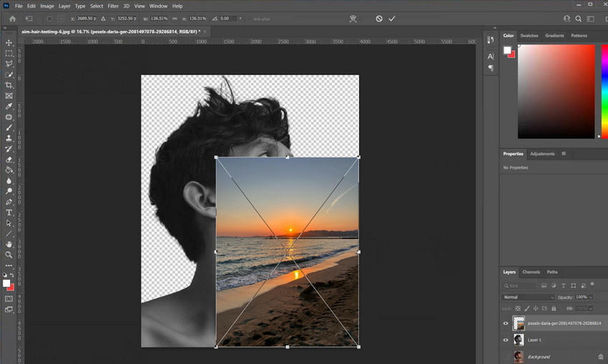
Task: Select the Brush tool
Action: [9, 127]
